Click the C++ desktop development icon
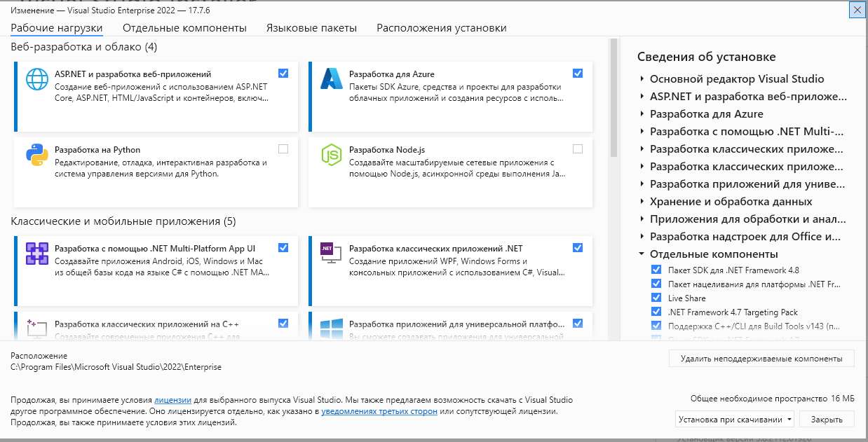868x442 pixels. 36,326
